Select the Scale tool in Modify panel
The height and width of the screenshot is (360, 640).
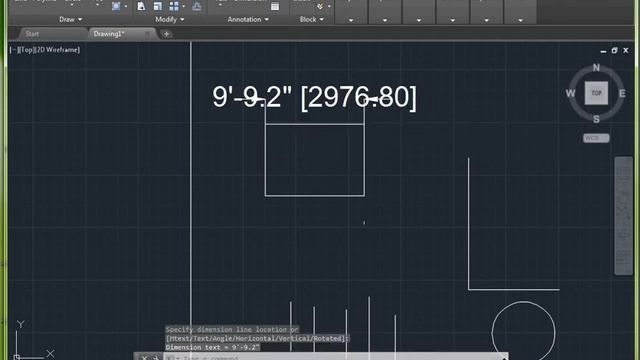click(x=158, y=6)
